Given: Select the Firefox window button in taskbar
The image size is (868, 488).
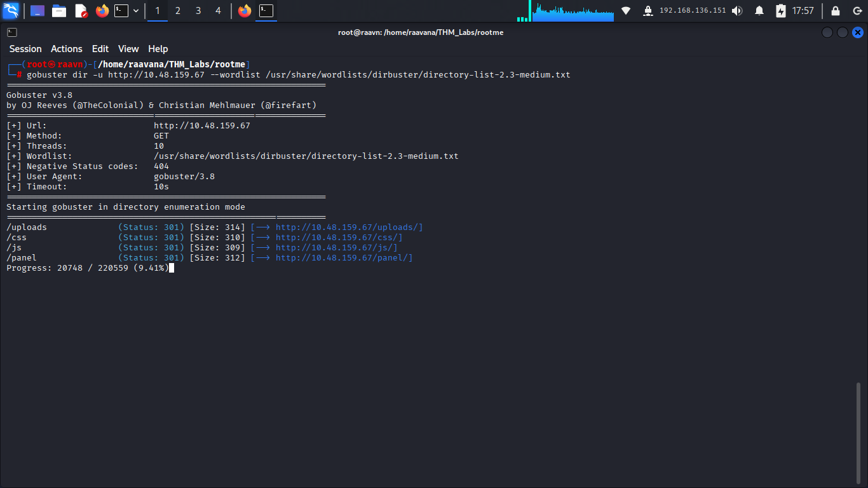Looking at the screenshot, I should (x=245, y=11).
